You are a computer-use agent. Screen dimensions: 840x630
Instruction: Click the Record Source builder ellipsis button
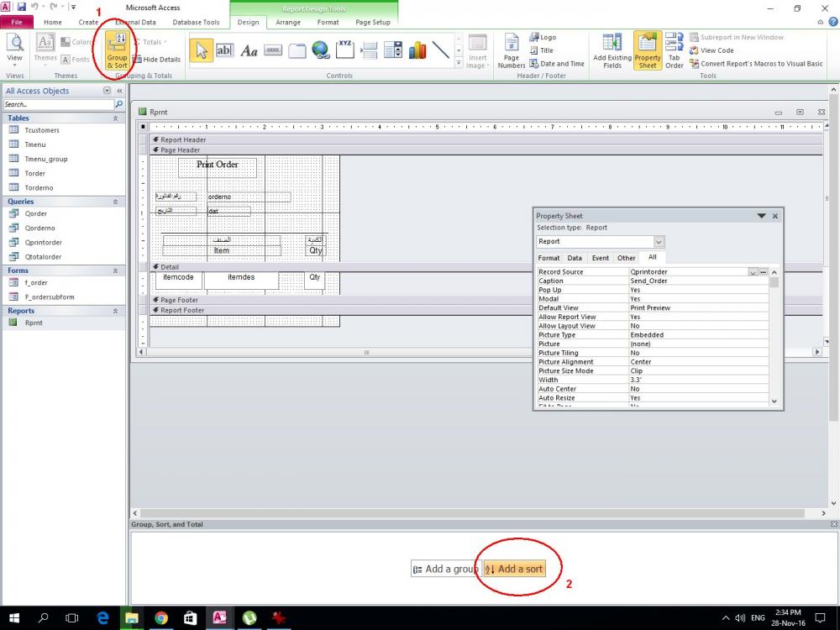(763, 272)
